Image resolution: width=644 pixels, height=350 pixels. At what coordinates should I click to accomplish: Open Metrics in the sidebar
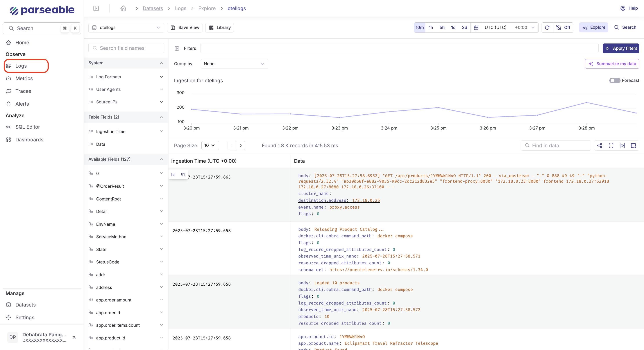click(x=24, y=78)
